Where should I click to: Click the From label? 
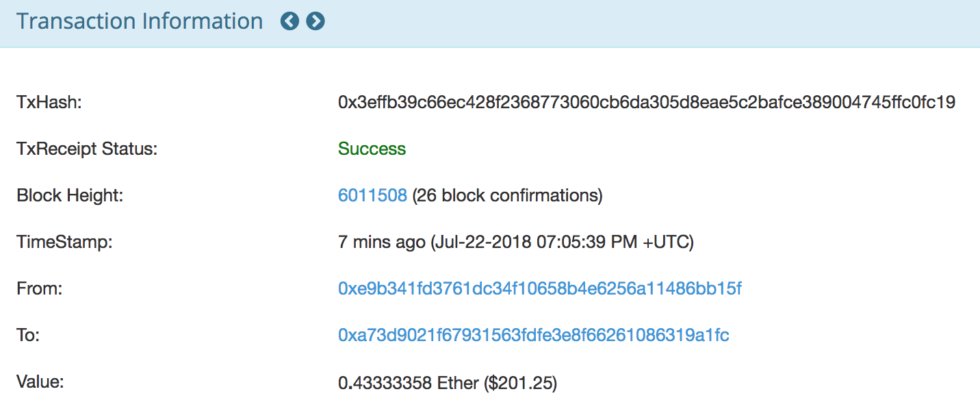[x=40, y=289]
